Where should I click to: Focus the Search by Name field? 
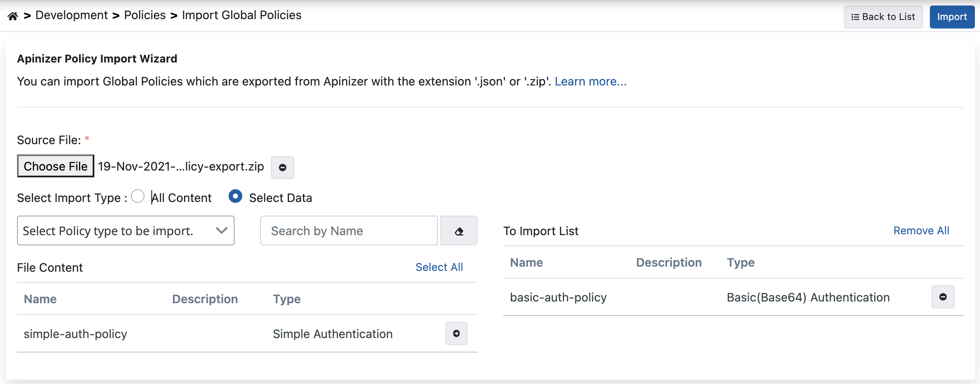(x=348, y=231)
